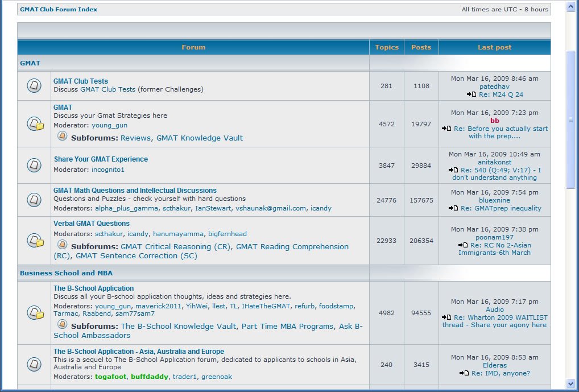Open The B-School Knowledge Vault subforum

coord(179,326)
